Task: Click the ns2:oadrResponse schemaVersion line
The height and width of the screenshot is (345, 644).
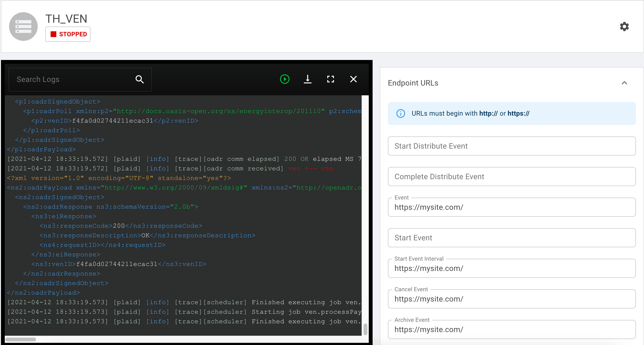Action: coord(111,207)
